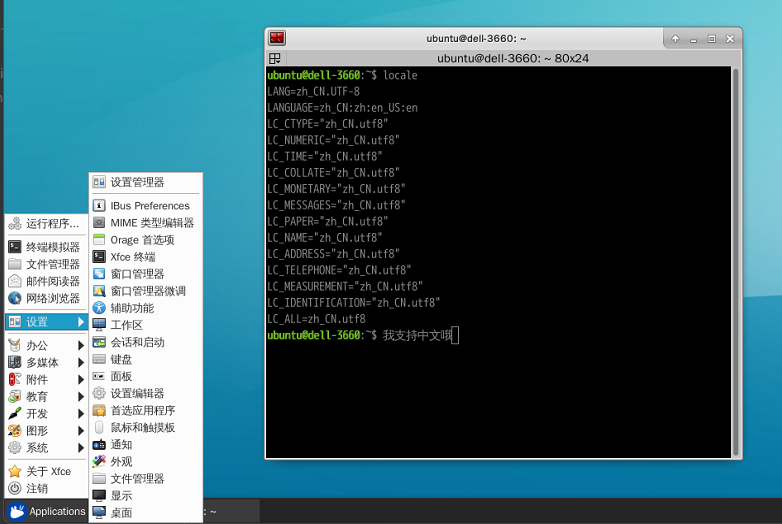This screenshot has height=524, width=782.
Task: Open 通知 notifications icon
Action: pos(99,444)
